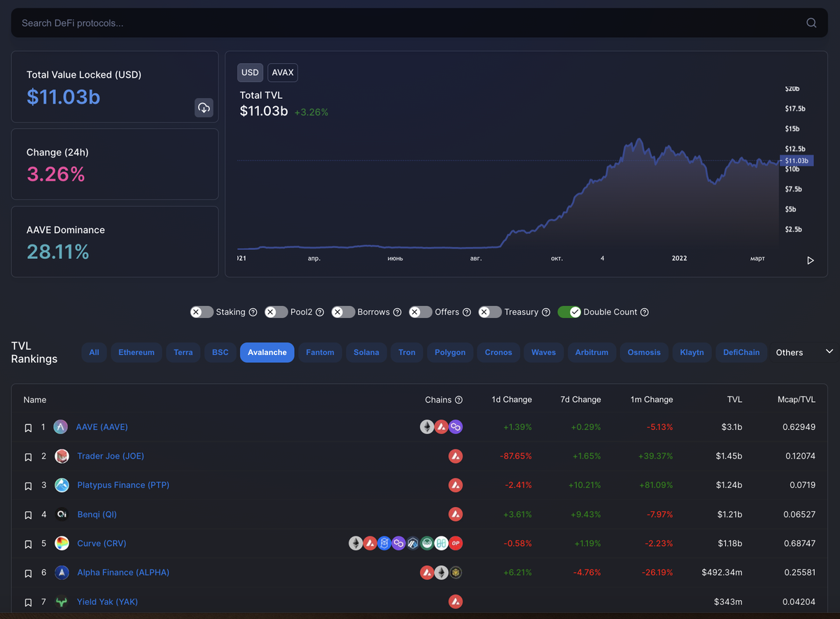
Task: Enable the Offers toggle
Action: [x=421, y=312]
